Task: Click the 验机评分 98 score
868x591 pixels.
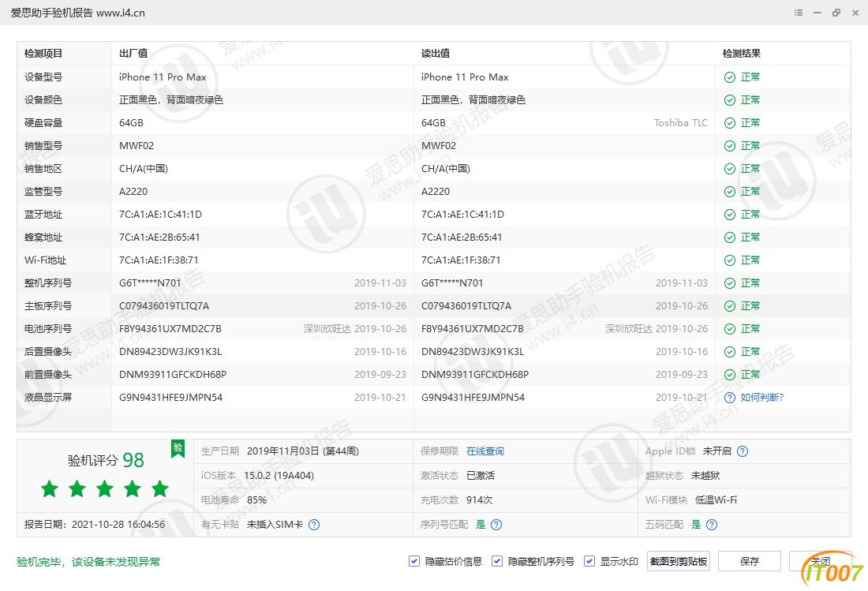Action: click(x=106, y=460)
